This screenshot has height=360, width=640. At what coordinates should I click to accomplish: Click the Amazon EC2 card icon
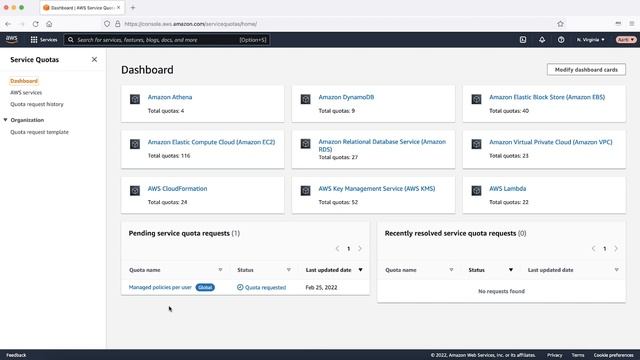coord(135,144)
